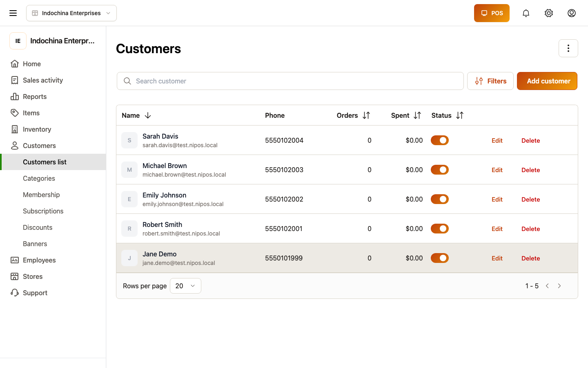Open the Filters panel
This screenshot has height=368, width=588.
pyautogui.click(x=490, y=81)
